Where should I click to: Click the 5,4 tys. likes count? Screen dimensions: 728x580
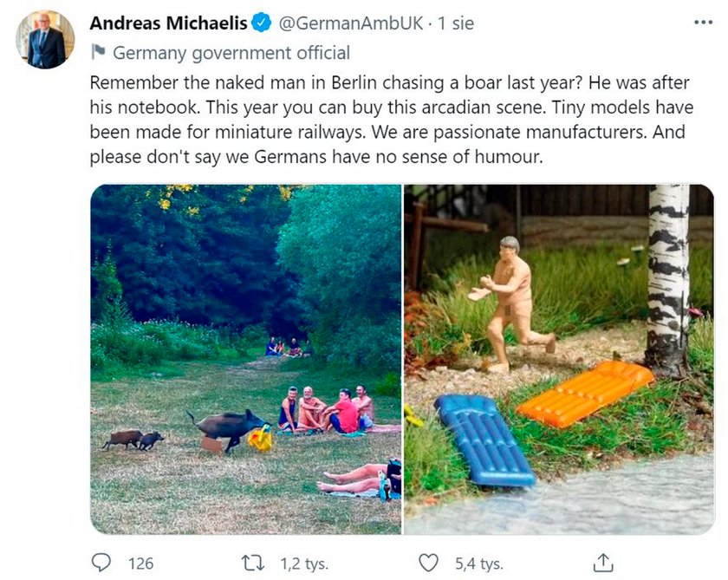[x=479, y=564]
